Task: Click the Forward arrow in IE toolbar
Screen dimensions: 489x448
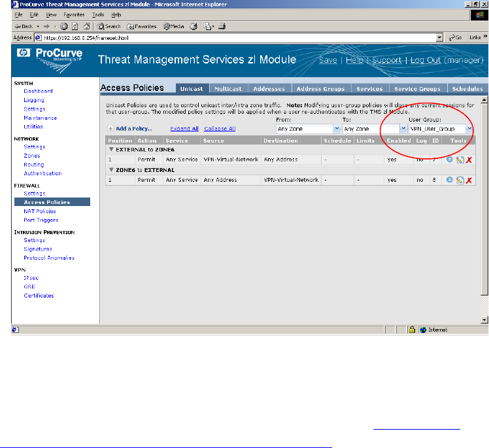Action: pyautogui.click(x=47, y=27)
